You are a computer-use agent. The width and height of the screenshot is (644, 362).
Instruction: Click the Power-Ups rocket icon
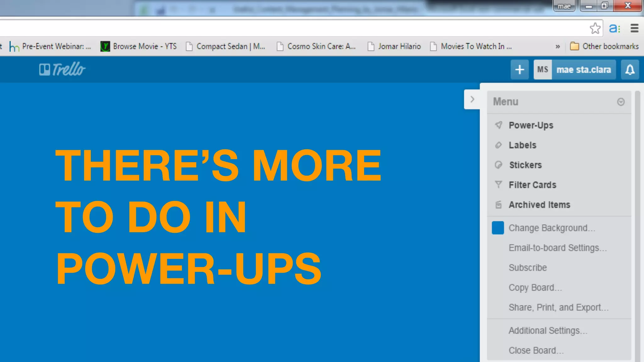point(498,125)
